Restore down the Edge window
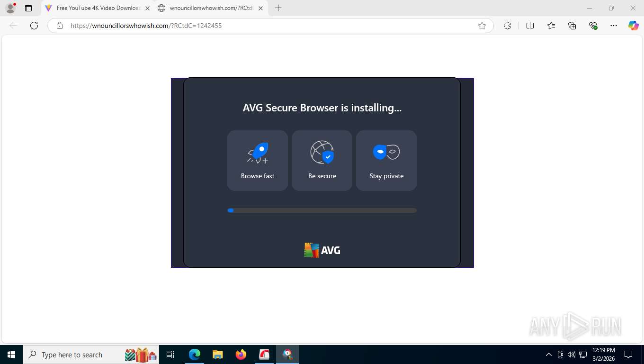This screenshot has width=644, height=364. 611,8
